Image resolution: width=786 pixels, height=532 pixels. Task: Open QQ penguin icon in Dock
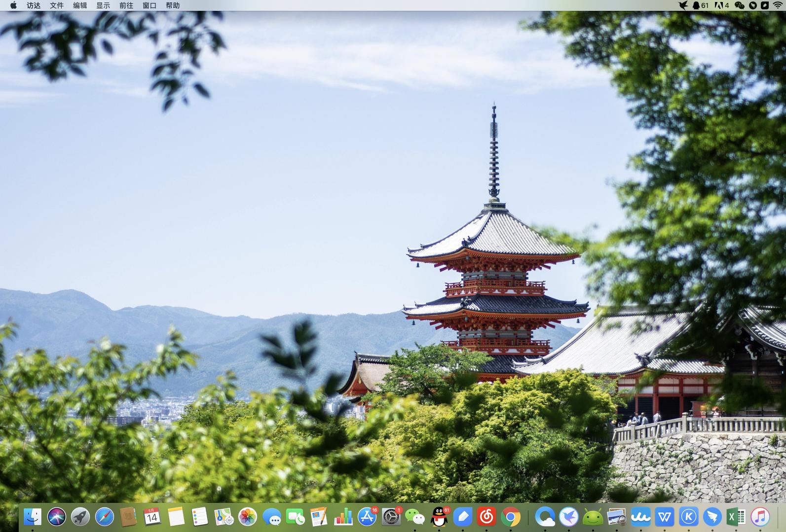tap(439, 517)
